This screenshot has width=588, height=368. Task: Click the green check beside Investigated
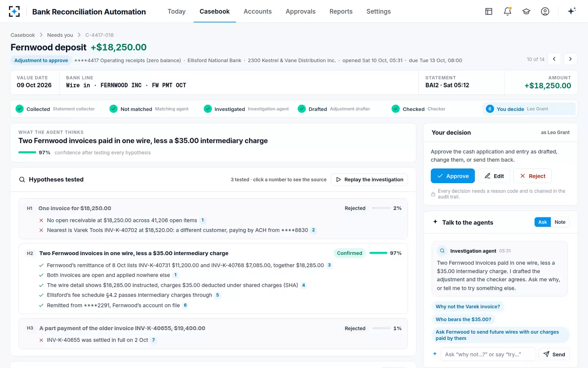tap(208, 109)
